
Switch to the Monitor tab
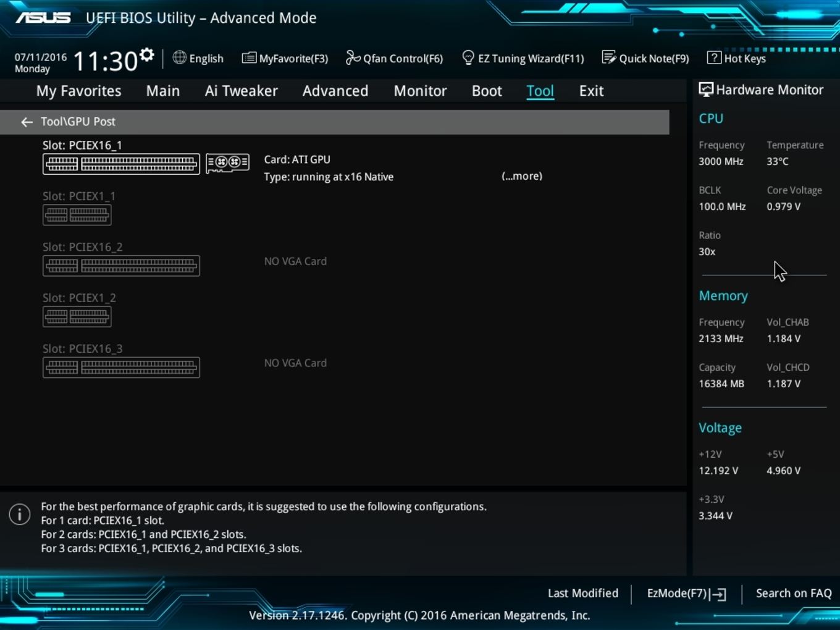pos(421,91)
